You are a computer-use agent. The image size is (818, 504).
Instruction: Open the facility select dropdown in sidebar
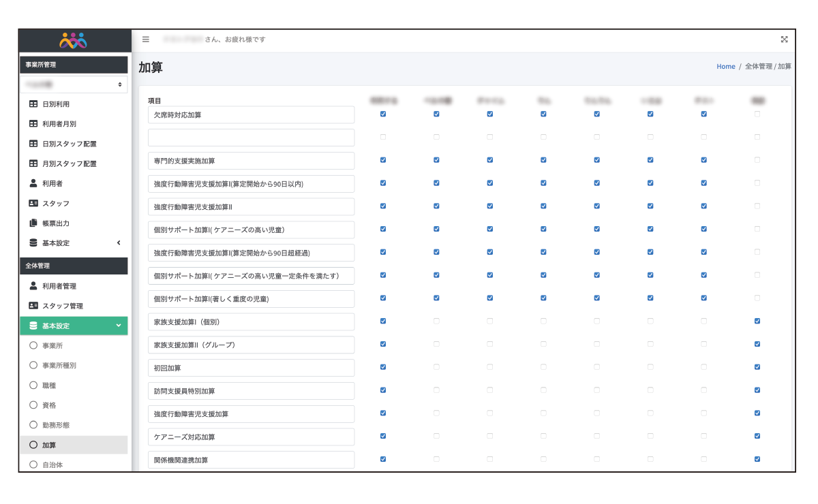point(74,84)
